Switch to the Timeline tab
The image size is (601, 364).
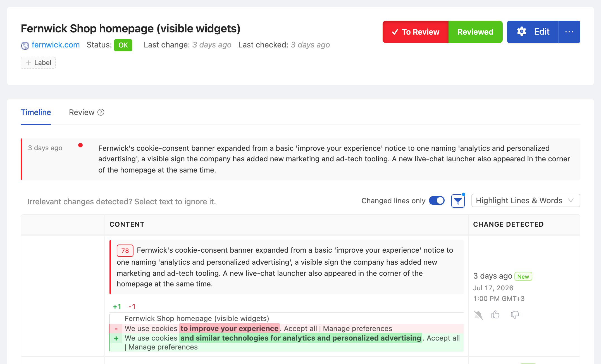click(36, 112)
